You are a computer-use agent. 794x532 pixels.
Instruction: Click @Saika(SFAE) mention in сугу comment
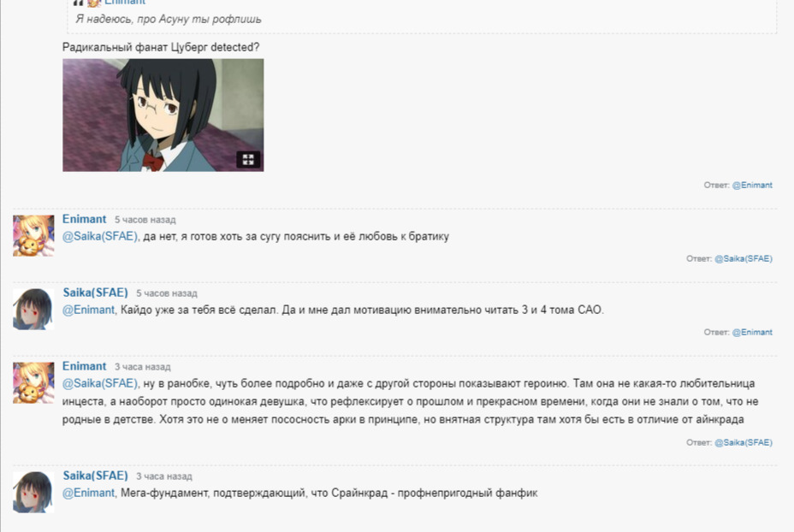coord(100,236)
